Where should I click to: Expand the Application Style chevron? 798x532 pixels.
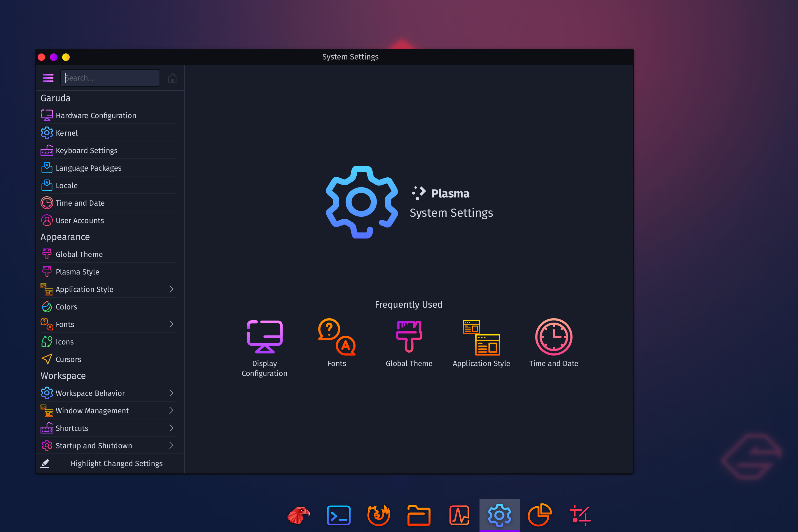(171, 289)
